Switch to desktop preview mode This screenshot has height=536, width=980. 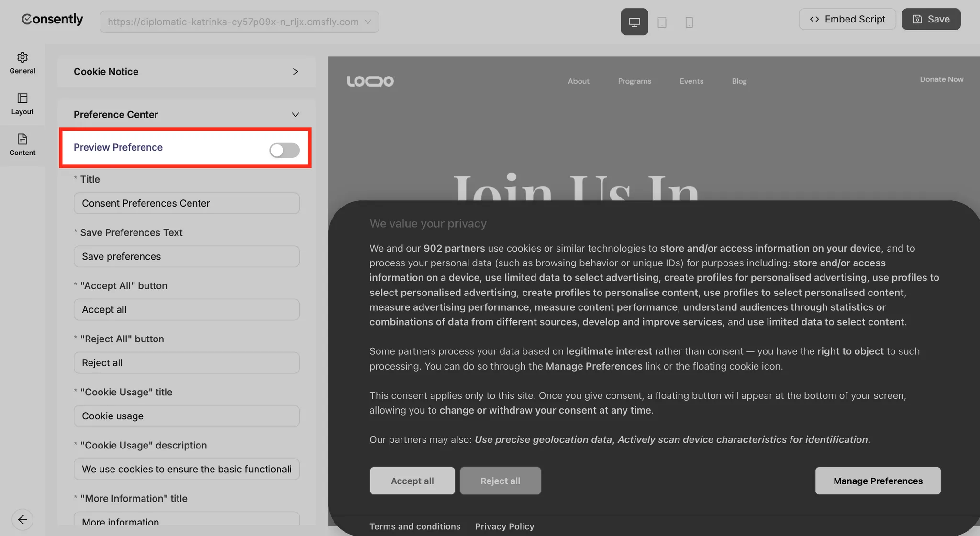click(635, 22)
